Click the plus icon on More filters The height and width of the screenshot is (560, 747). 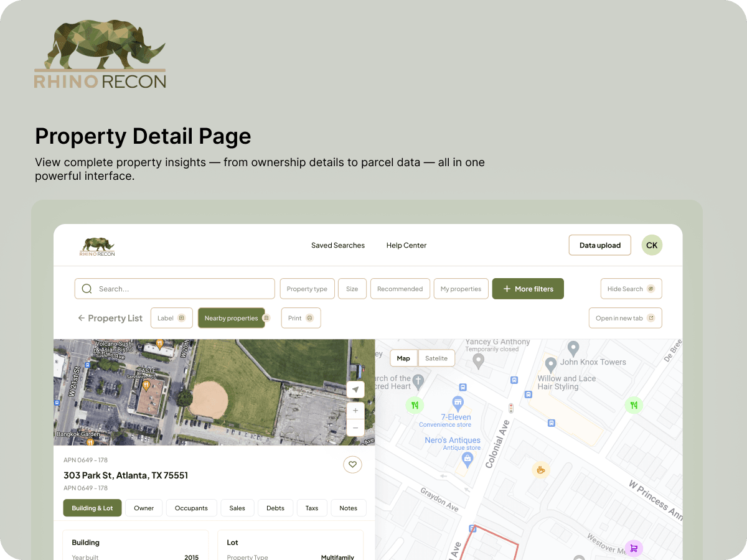pyautogui.click(x=507, y=289)
